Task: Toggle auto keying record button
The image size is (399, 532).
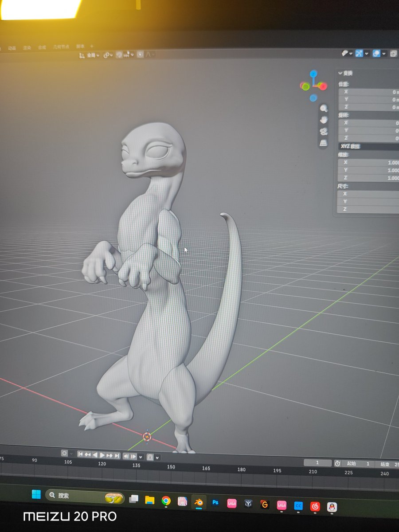Action: (x=64, y=453)
